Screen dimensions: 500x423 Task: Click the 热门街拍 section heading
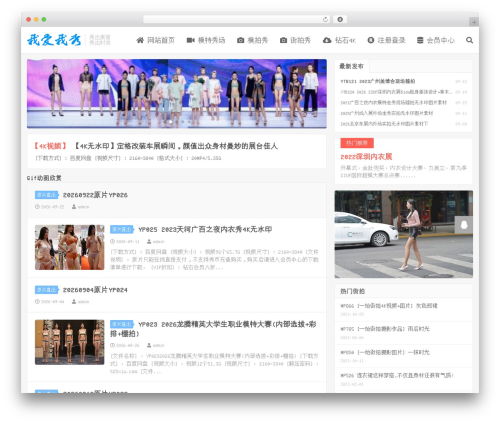click(352, 291)
